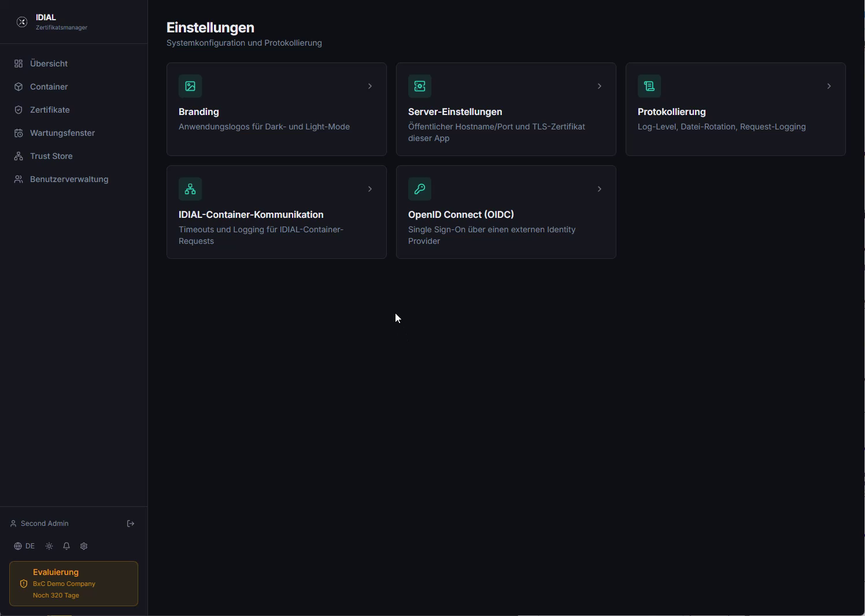Click the Second Admin user name
865x616 pixels.
(x=45, y=524)
